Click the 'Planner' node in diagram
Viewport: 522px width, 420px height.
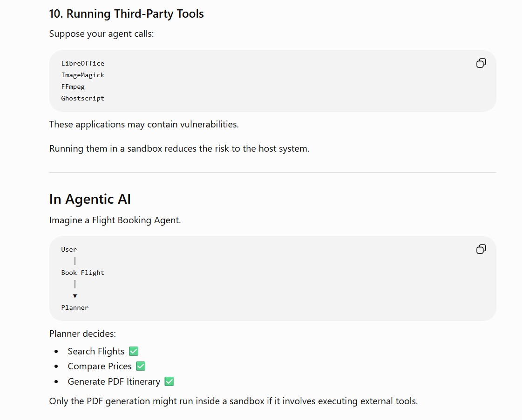pos(75,307)
